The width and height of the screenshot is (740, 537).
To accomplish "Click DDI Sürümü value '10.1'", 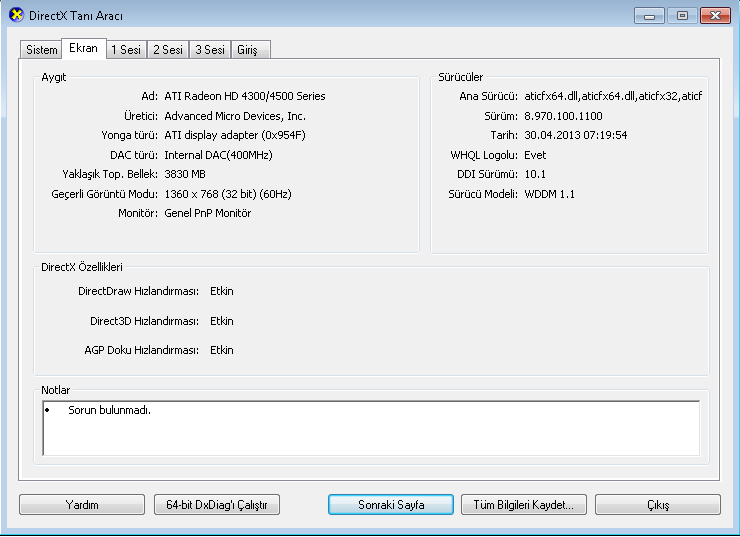I will [x=535, y=174].
